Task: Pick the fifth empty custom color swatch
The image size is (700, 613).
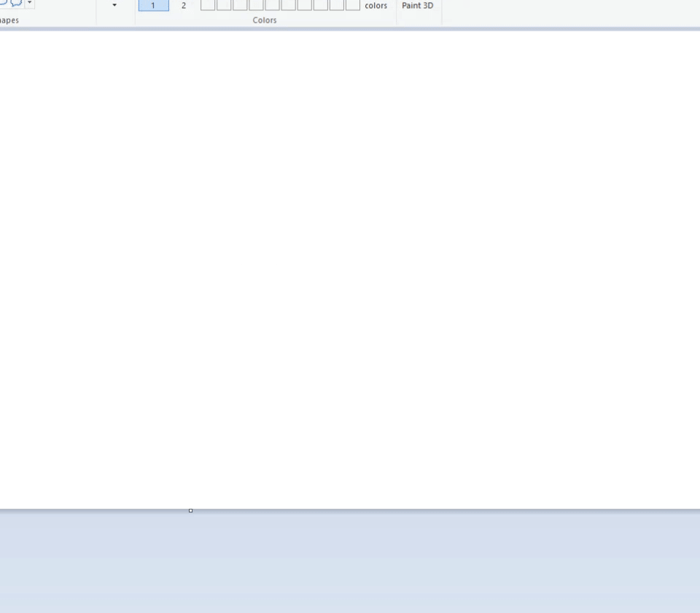Action: pos(272,4)
